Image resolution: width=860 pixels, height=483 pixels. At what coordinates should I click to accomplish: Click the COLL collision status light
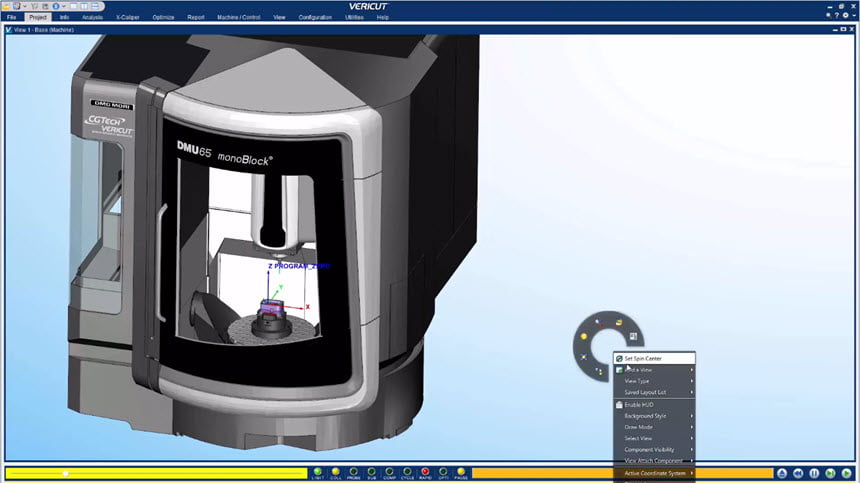(336, 473)
